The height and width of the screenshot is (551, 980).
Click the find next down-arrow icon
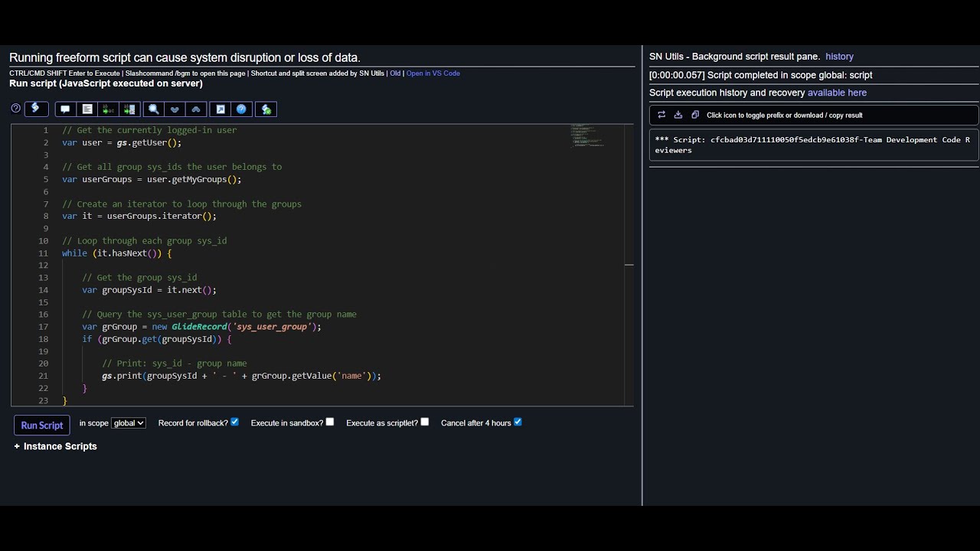click(175, 109)
